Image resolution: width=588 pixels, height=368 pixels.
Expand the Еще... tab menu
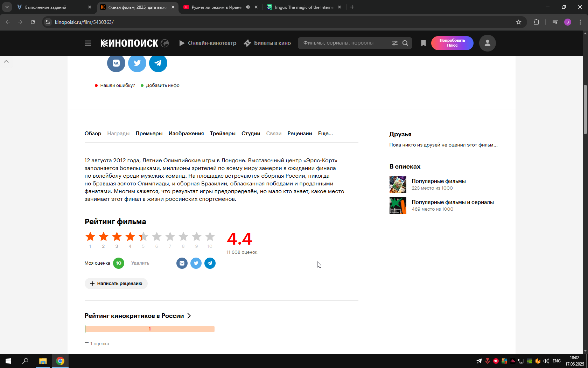click(325, 134)
